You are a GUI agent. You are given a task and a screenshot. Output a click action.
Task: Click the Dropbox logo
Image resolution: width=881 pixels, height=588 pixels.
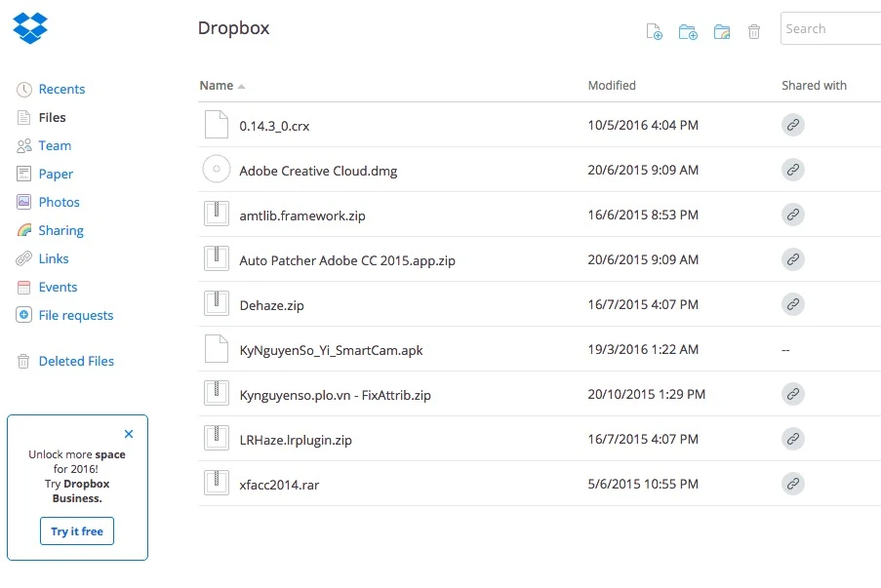(29, 25)
